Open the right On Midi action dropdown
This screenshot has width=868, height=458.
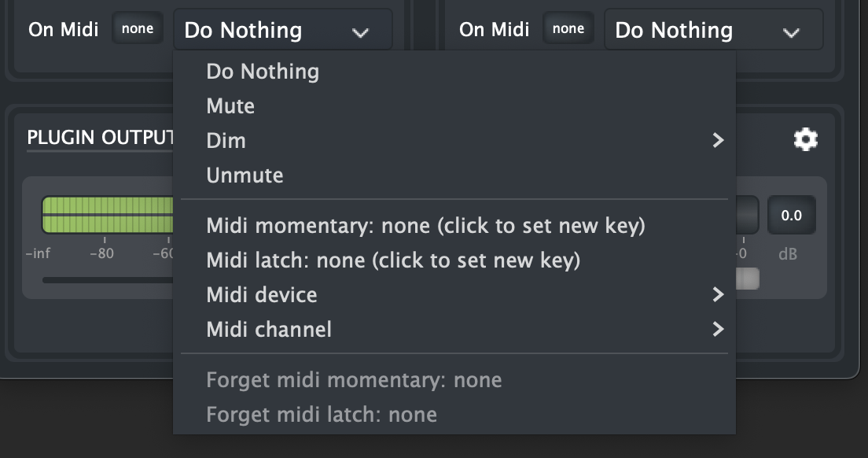pos(713,31)
